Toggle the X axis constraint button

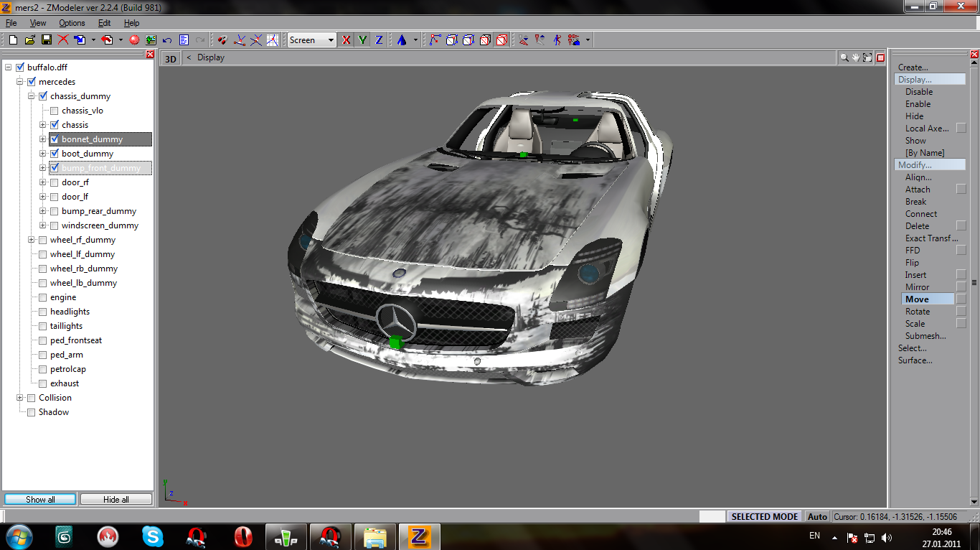coord(347,40)
